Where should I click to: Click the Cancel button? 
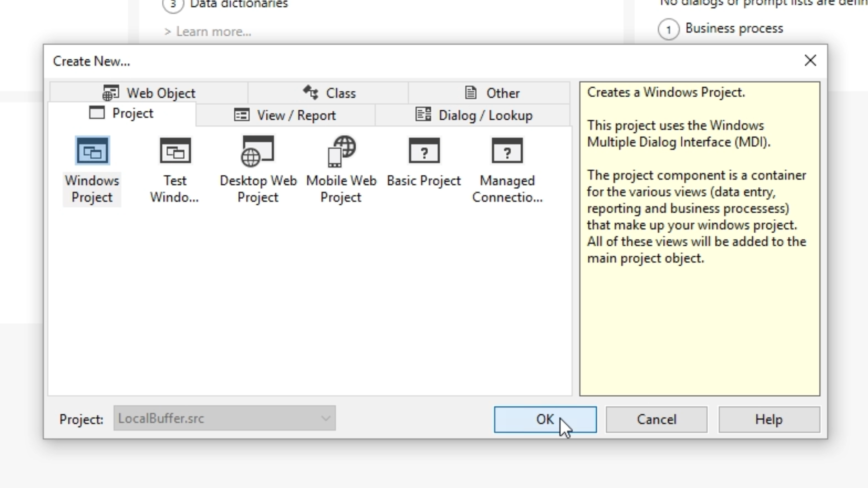pyautogui.click(x=656, y=420)
